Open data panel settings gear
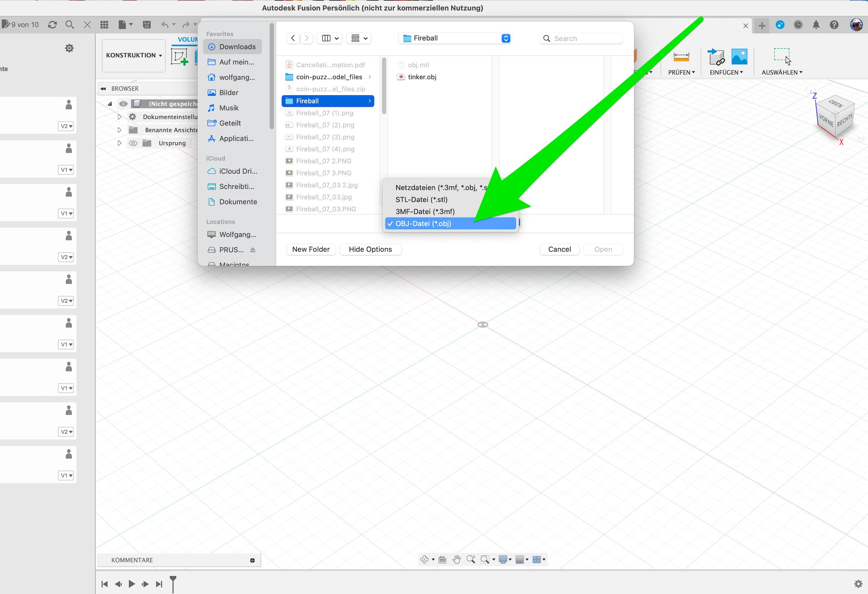Screen dimensions: 868x594 tap(69, 48)
